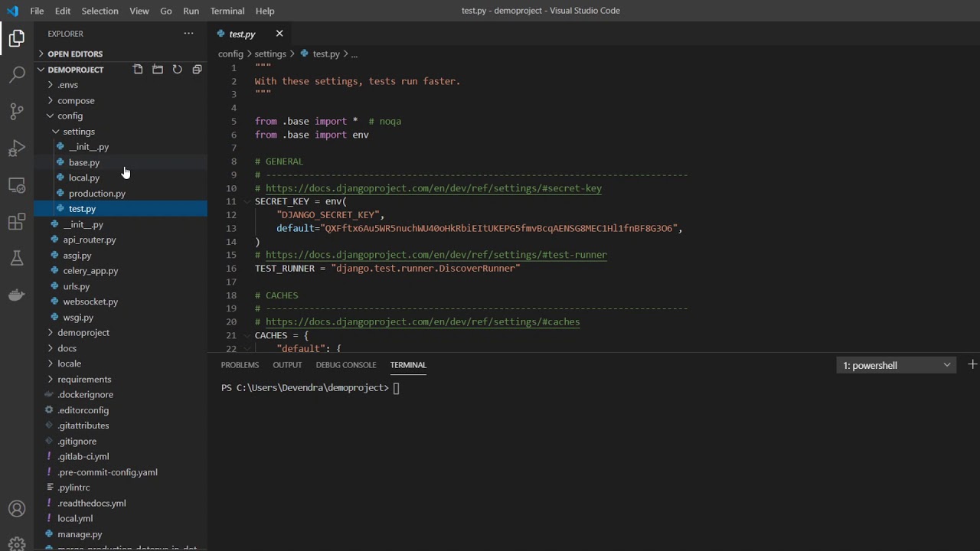Expand the Open Editors section

point(75,54)
